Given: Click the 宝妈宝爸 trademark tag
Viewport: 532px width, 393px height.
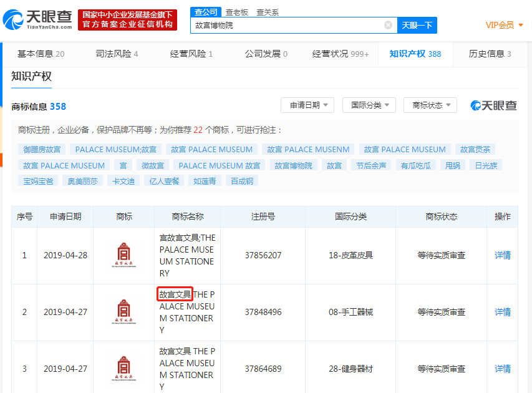Looking at the screenshot, I should pos(38,182).
